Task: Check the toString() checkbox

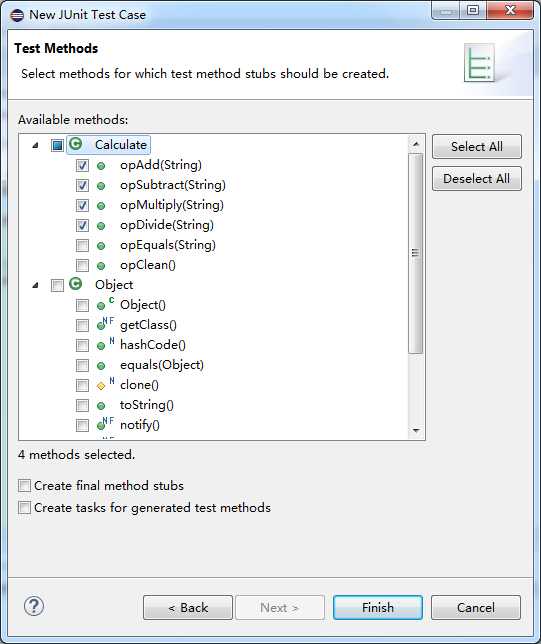Action: (82, 406)
